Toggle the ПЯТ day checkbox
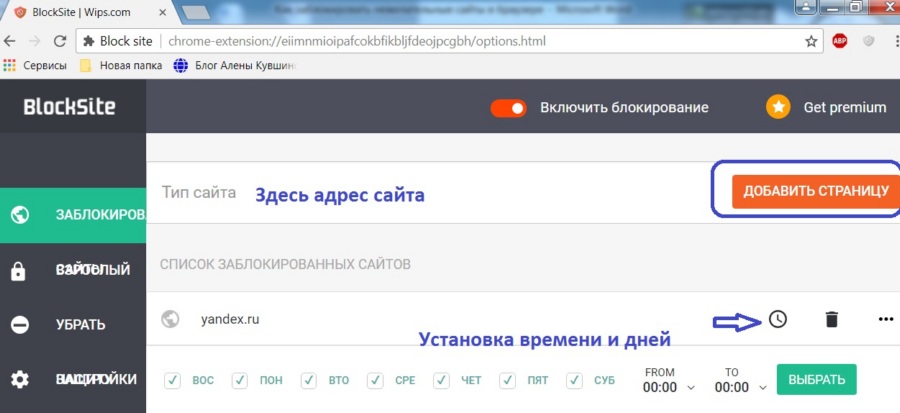Viewport: 900px width, 413px height. pos(508,380)
